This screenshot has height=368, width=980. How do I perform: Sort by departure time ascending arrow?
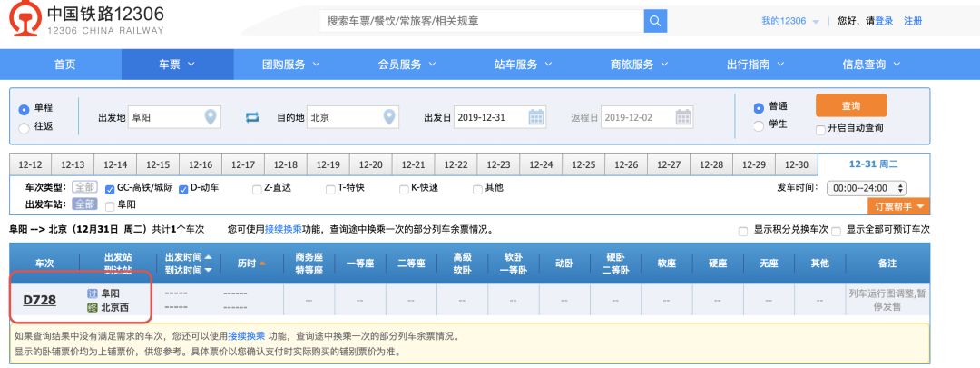(208, 257)
